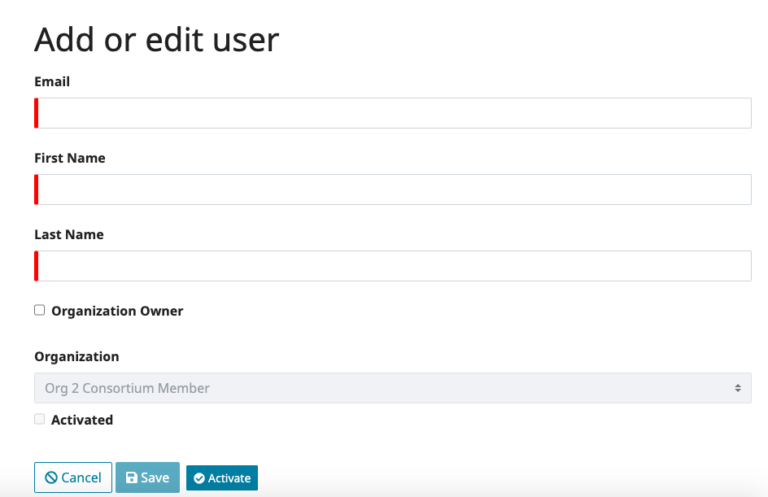
Task: Click the Email field label
Action: click(x=52, y=82)
